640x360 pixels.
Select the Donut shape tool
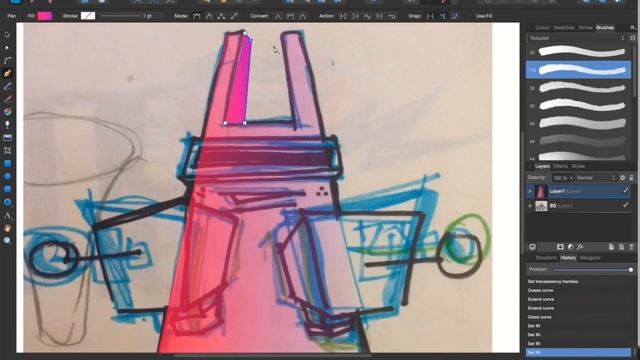7,202
